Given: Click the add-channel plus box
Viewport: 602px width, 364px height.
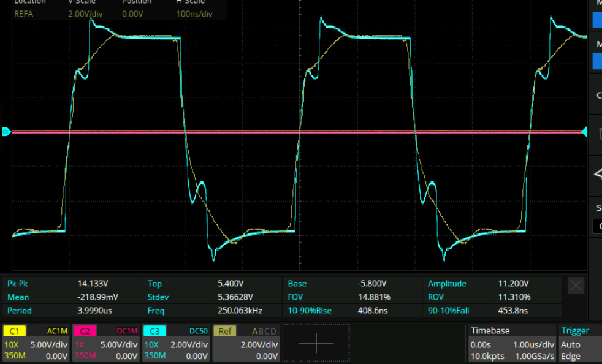Looking at the screenshot, I should tap(316, 344).
